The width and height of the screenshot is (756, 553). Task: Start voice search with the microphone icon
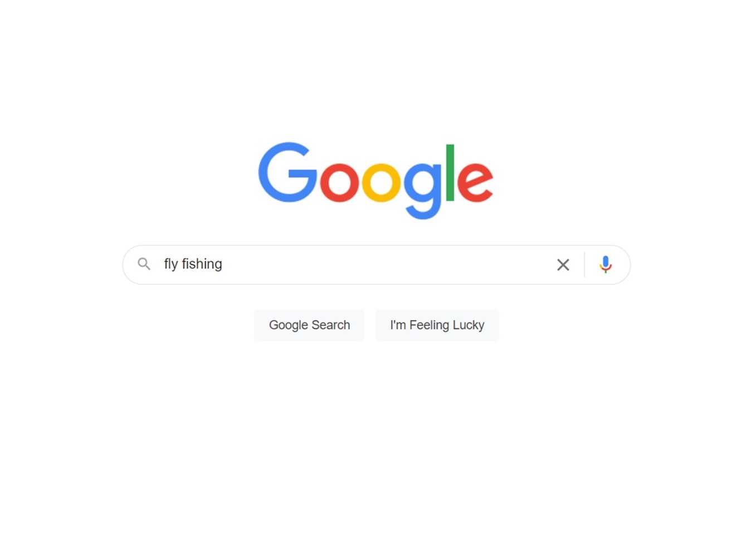pyautogui.click(x=606, y=264)
